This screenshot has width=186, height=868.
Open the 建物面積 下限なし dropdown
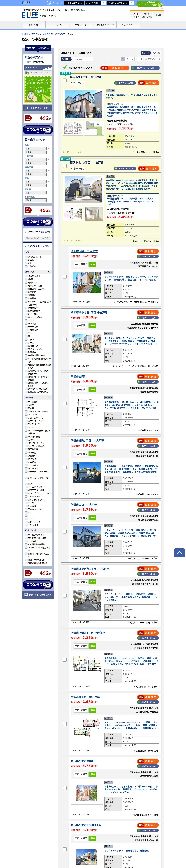pos(36,171)
